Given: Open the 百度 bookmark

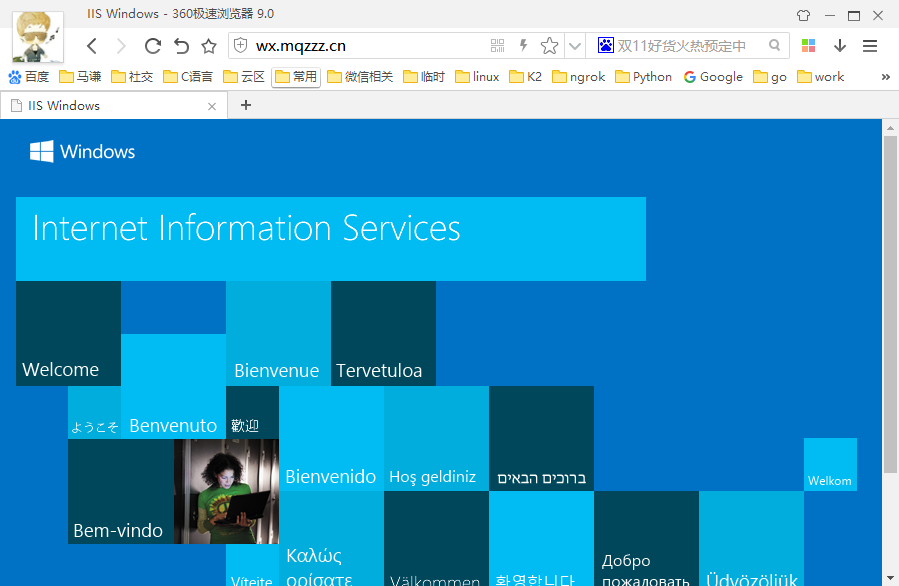Looking at the screenshot, I should [x=29, y=77].
